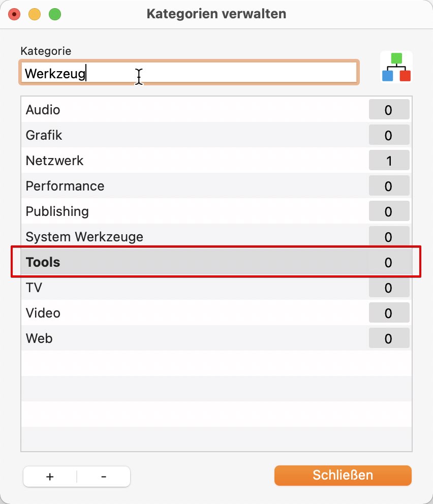
Task: Select the Performance category row
Action: [x=216, y=186]
